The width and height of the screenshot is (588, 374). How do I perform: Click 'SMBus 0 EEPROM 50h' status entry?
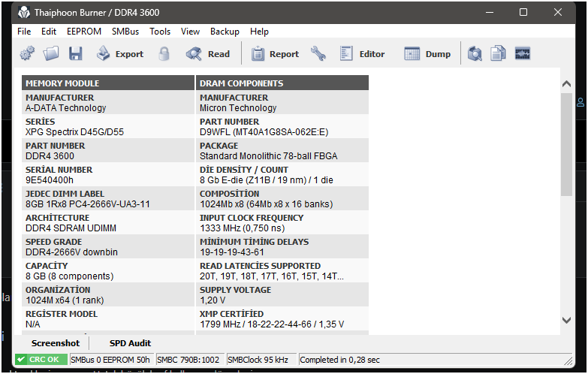110,360
